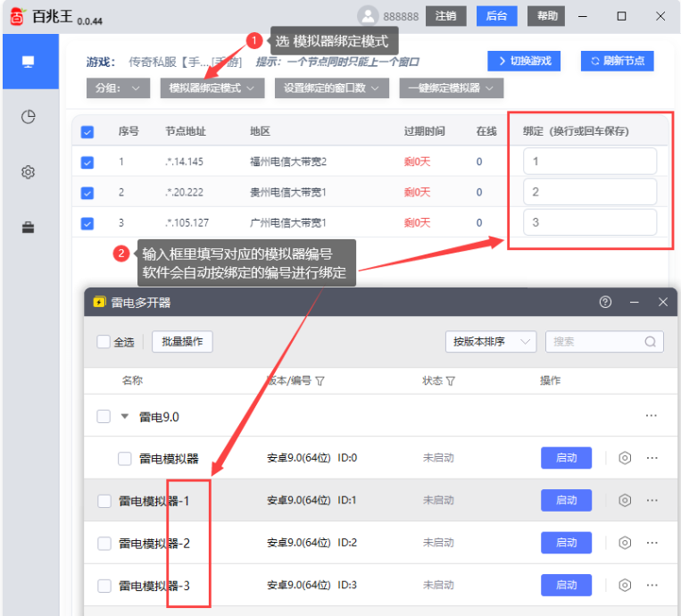Check the 全选 checkbox in 雷电多开器
Image resolution: width=681 pixels, height=616 pixels.
pyautogui.click(x=104, y=342)
